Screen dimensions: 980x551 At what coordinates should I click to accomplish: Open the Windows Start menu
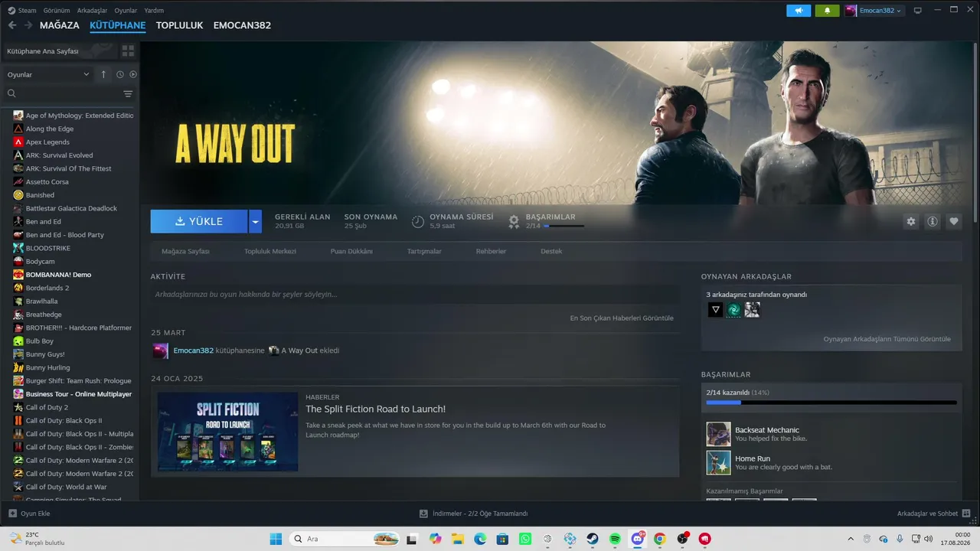pos(276,539)
